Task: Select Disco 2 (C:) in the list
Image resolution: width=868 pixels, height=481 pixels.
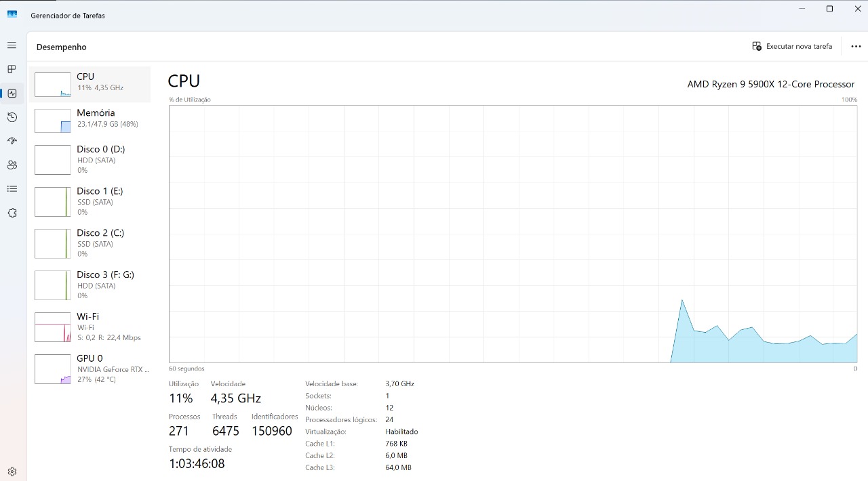Action: (x=90, y=243)
